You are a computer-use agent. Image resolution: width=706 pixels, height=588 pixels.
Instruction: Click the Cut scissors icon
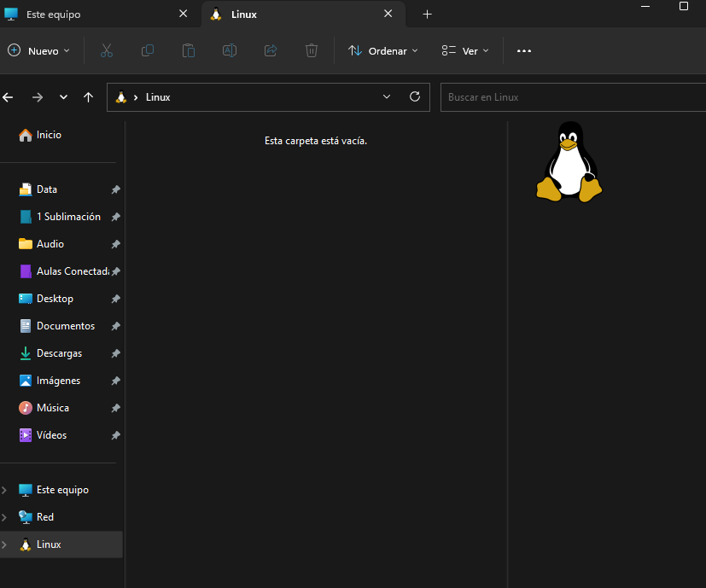point(106,50)
